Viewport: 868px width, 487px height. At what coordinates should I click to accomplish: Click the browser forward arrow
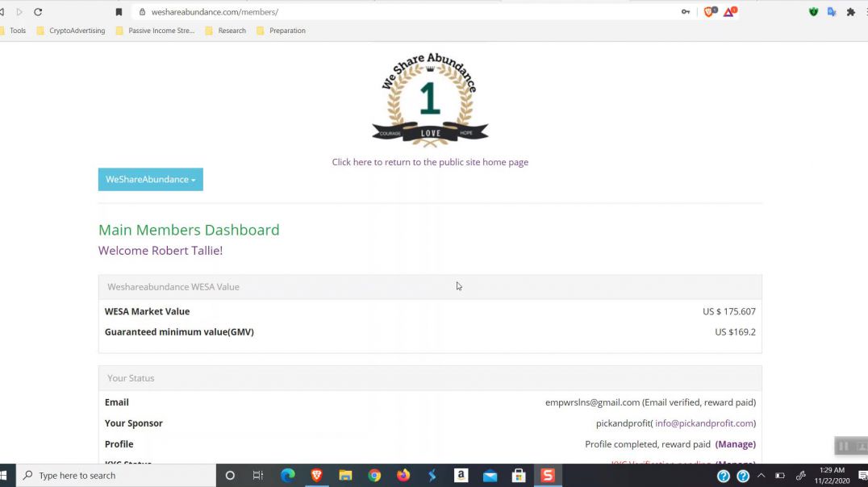(19, 11)
